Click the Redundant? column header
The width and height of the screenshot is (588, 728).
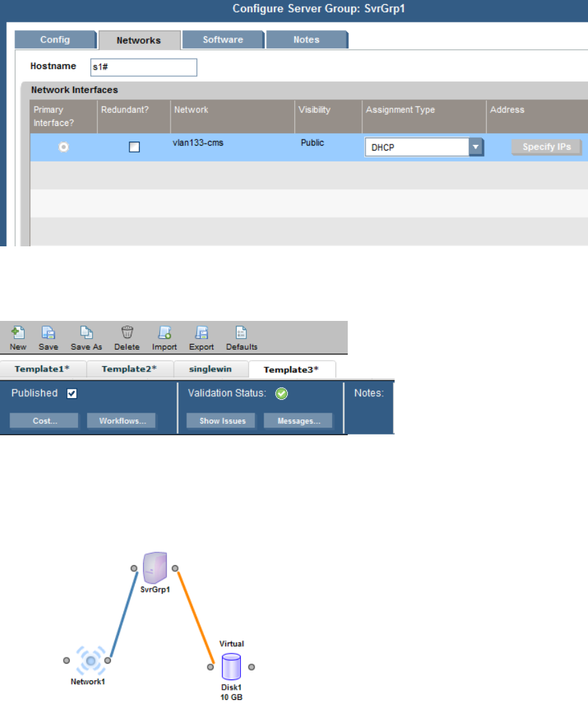tap(133, 116)
